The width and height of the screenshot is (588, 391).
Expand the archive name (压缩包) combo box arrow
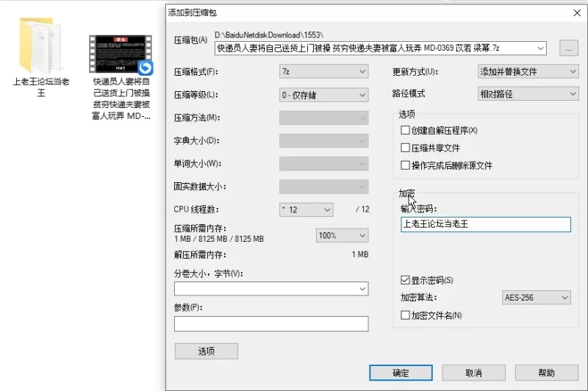pos(540,49)
